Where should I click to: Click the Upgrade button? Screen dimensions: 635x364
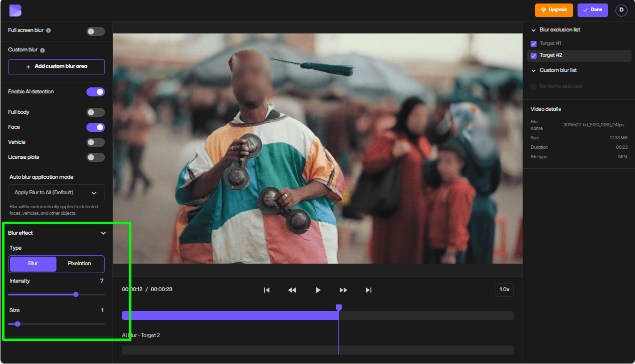pos(554,10)
